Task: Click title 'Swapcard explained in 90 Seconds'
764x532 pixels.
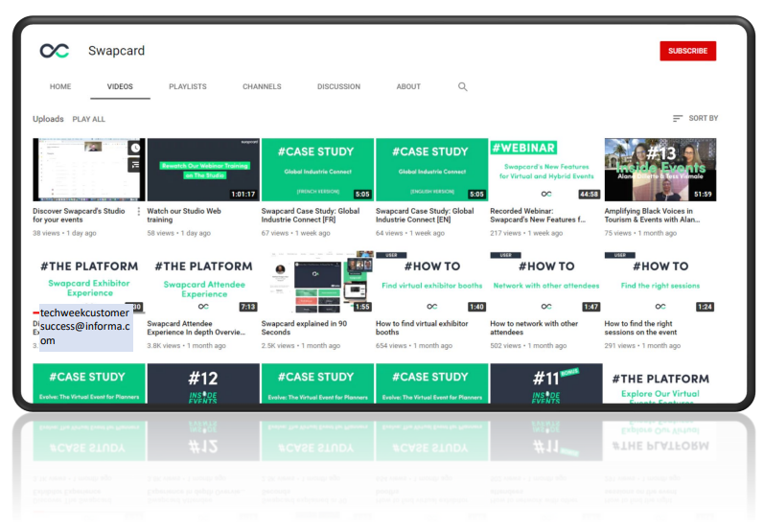Action: (x=304, y=328)
